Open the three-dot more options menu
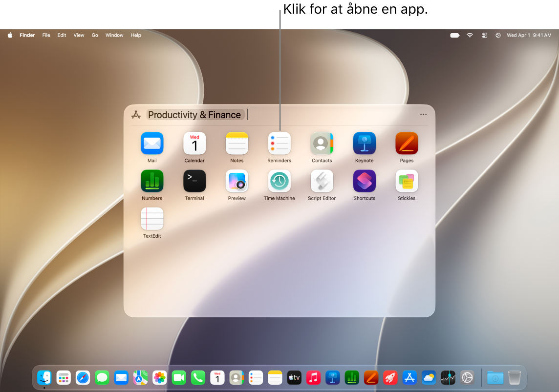 [423, 114]
